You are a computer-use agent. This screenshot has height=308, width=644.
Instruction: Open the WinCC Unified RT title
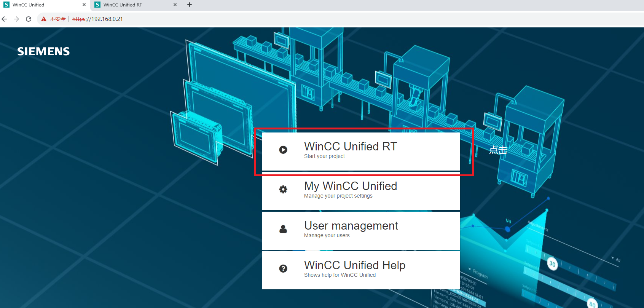350,147
